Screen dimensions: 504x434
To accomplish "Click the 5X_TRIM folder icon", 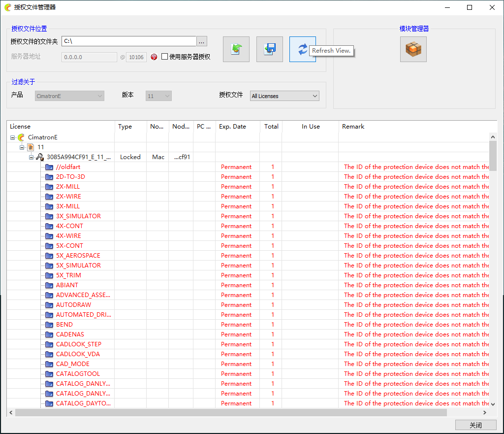I will (49, 275).
